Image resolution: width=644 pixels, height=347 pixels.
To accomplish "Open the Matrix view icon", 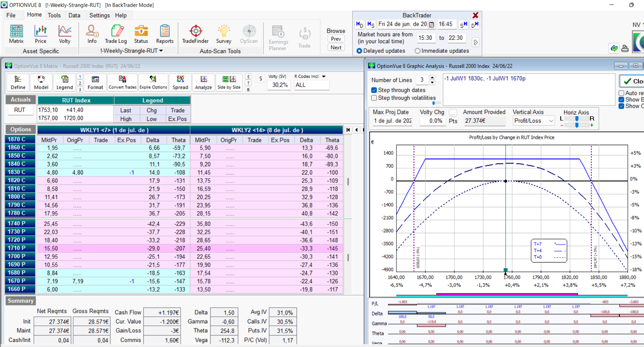I will [16, 34].
